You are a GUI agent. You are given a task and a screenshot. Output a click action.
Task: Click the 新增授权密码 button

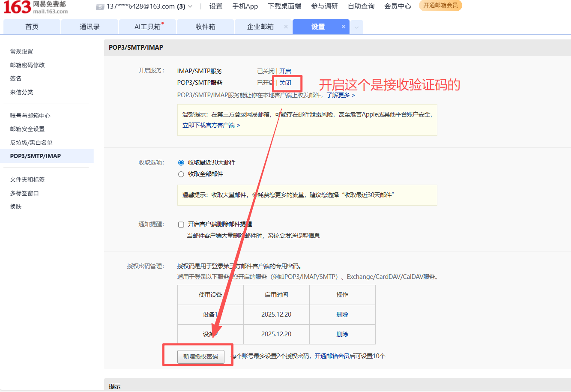[x=201, y=356]
